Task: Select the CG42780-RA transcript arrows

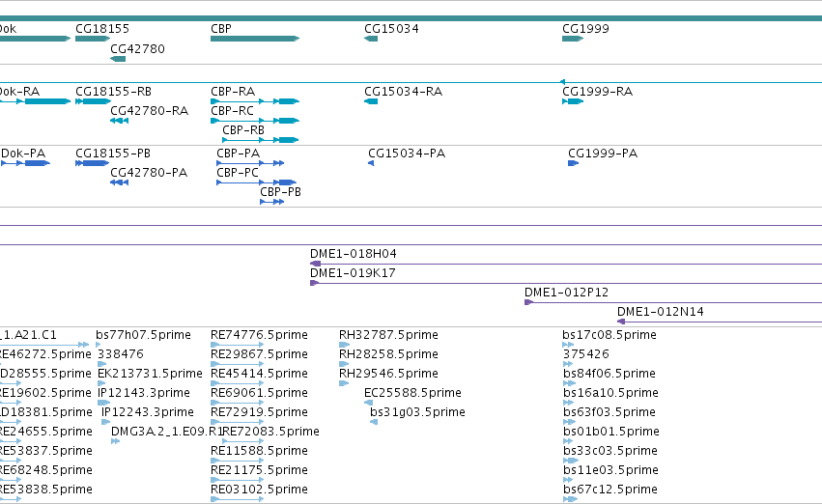Action: click(120, 121)
